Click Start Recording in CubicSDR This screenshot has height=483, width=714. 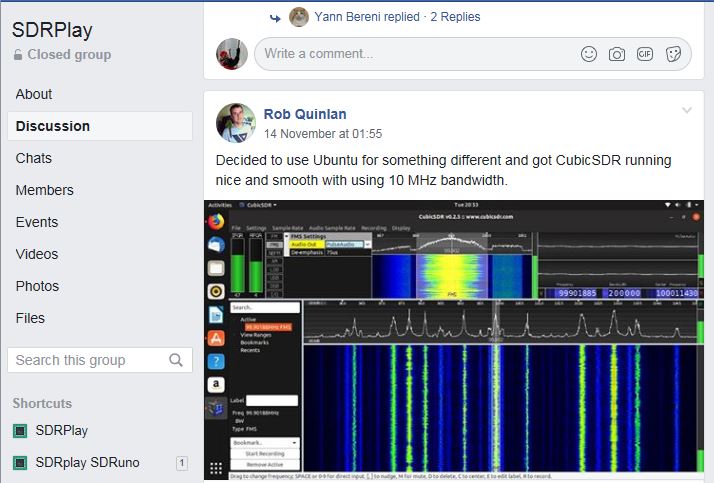tap(265, 454)
